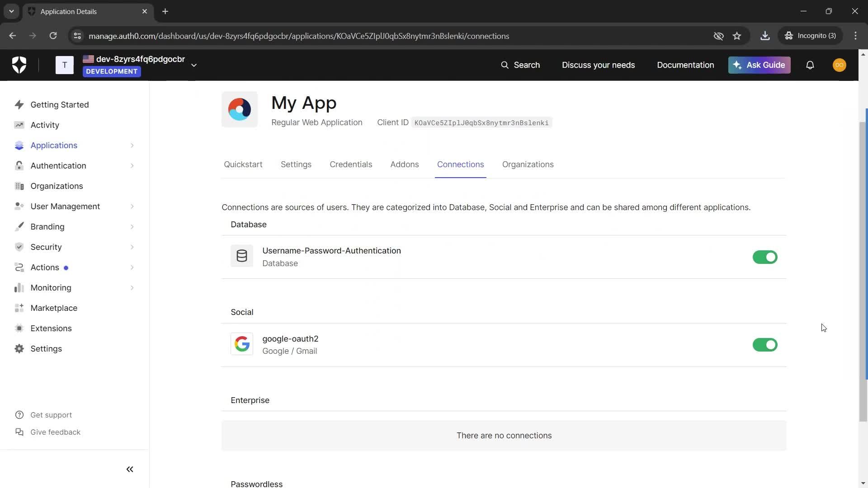Switch to the Quickstart tab
The image size is (868, 488).
tap(243, 164)
